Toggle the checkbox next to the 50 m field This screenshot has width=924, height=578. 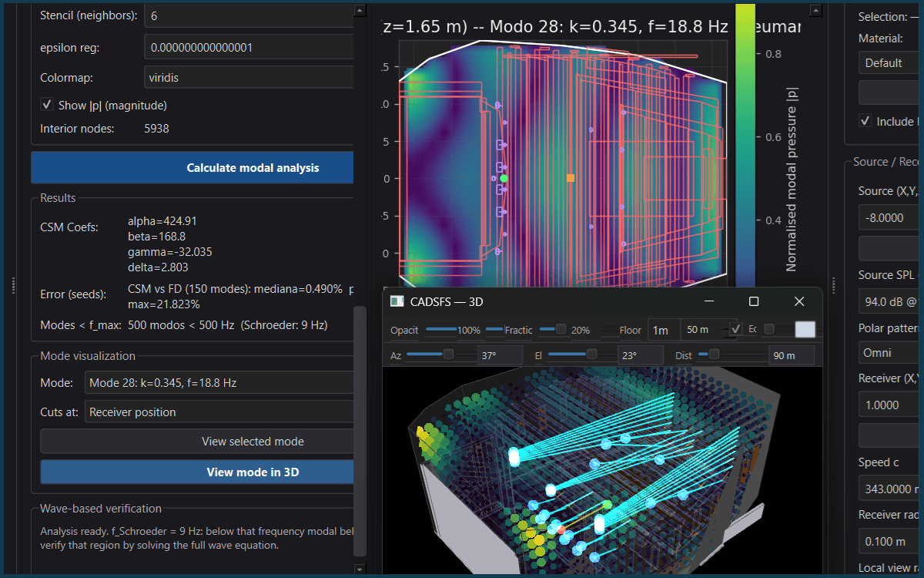736,330
